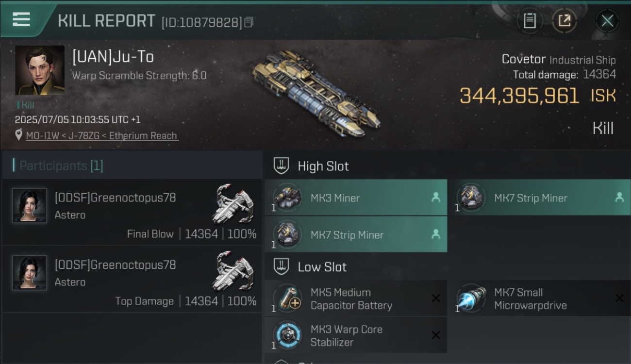The width and height of the screenshot is (631, 364).
Task: Open the MO-I1W location link
Action: 102,135
